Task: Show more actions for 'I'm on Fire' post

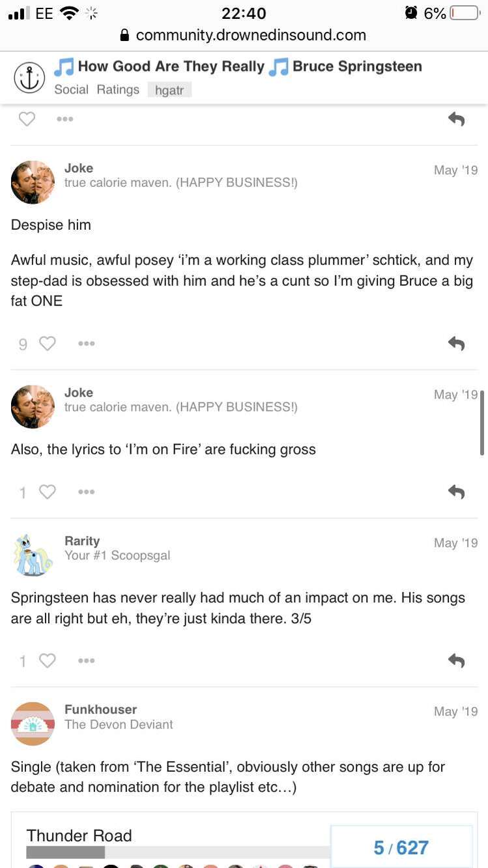Action: (x=86, y=492)
